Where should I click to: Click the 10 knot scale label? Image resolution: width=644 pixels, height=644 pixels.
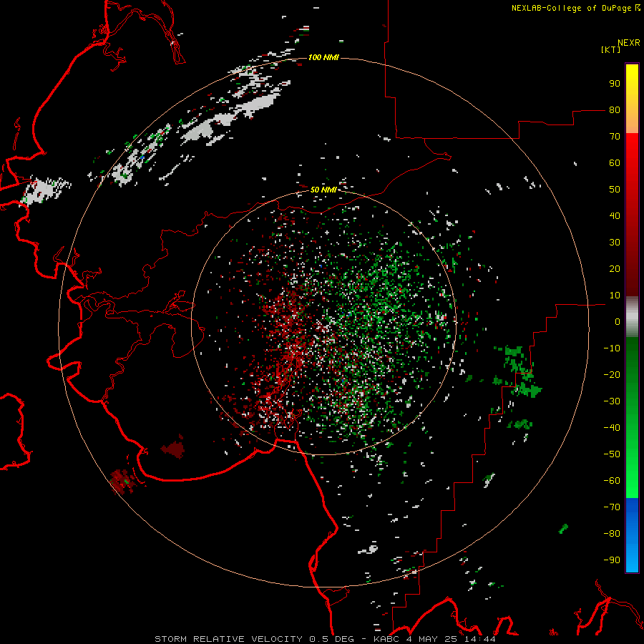tap(615, 296)
